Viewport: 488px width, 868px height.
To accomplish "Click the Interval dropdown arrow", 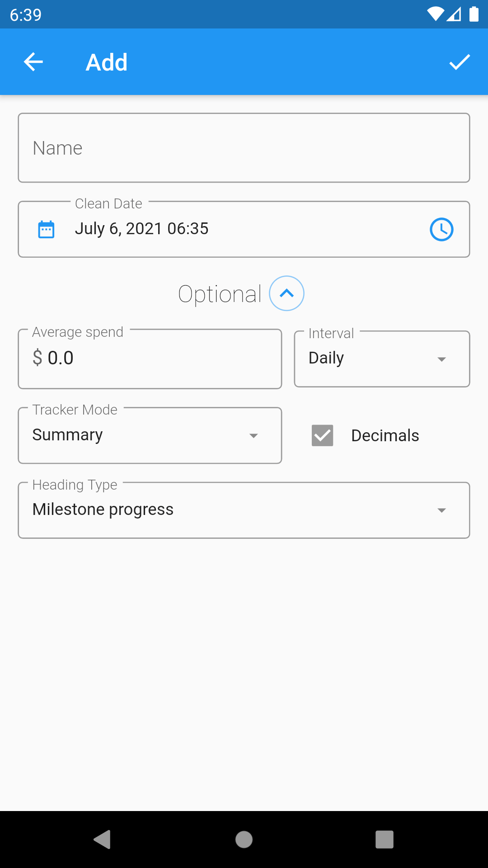I will pyautogui.click(x=441, y=359).
